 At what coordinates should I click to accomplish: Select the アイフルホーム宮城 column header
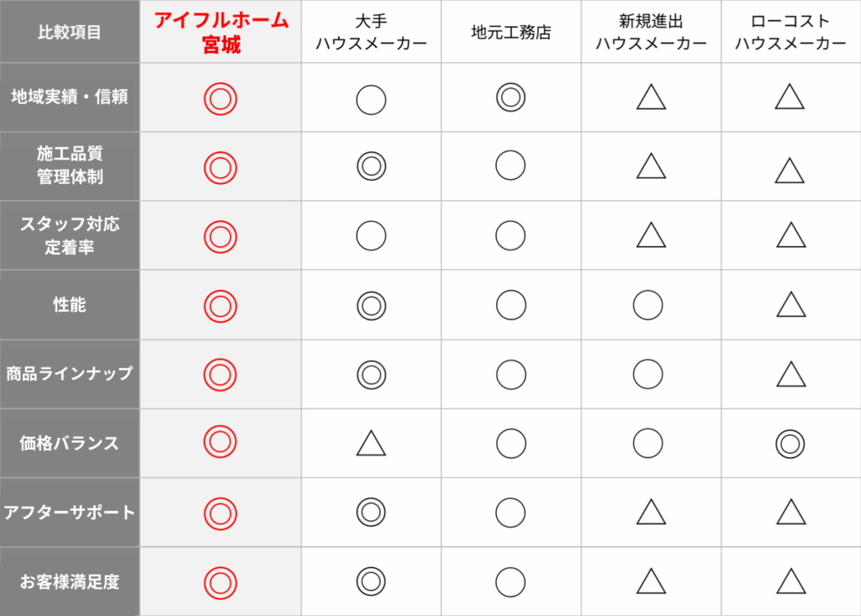click(x=221, y=32)
